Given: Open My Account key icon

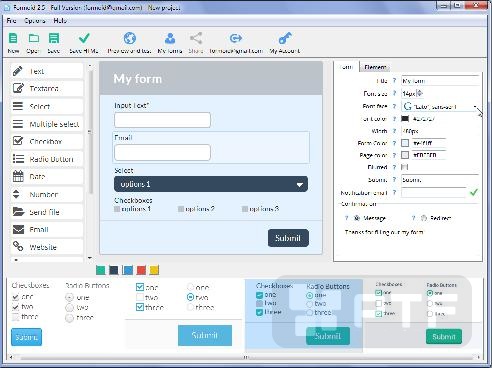Looking at the screenshot, I should click(x=285, y=38).
